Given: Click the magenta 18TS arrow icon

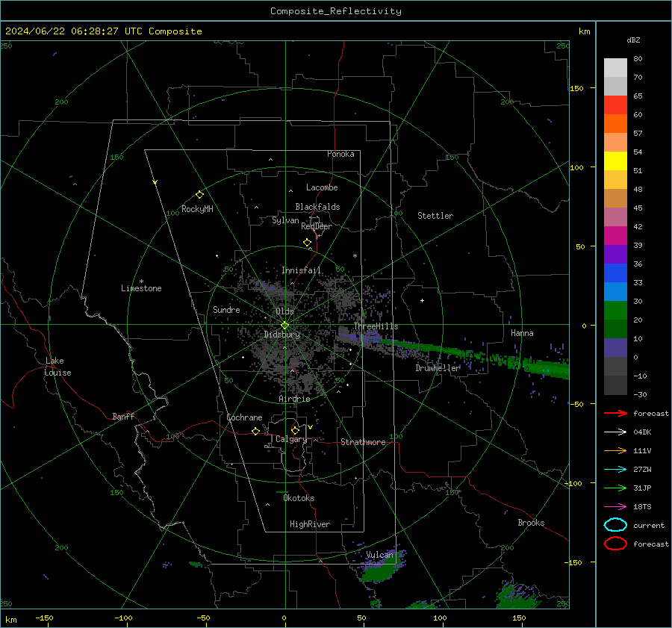Looking at the screenshot, I should [x=615, y=507].
